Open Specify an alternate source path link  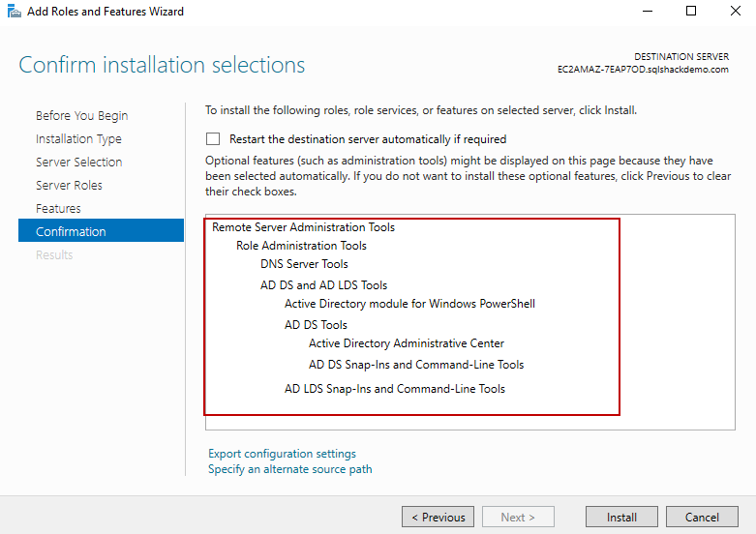pyautogui.click(x=289, y=469)
